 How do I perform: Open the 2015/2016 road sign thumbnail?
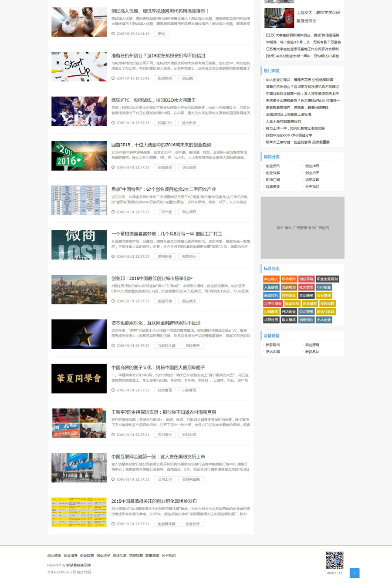tap(79, 156)
